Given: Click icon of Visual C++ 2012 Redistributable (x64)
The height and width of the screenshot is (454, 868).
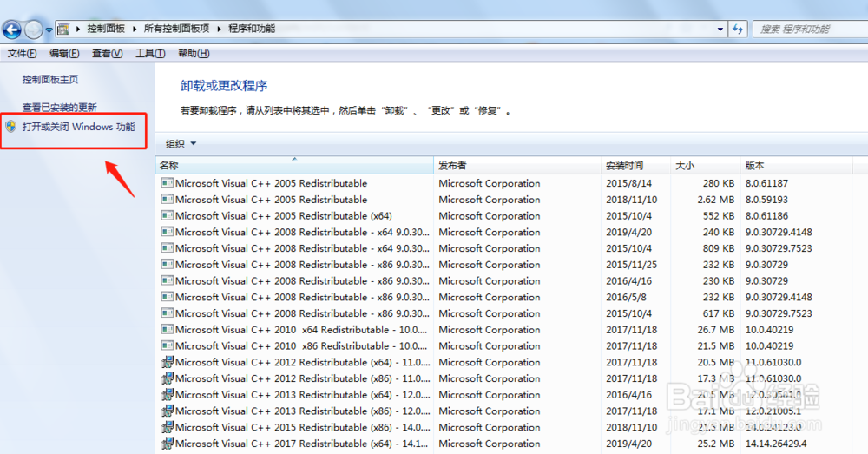Looking at the screenshot, I should pos(168,362).
